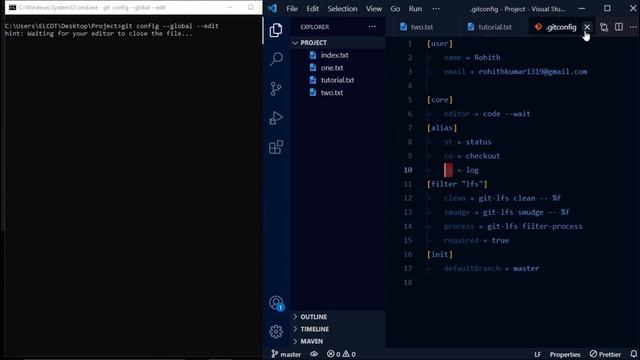Click the git-lfs clean -- %f line
640x360 pixels.
coord(502,198)
